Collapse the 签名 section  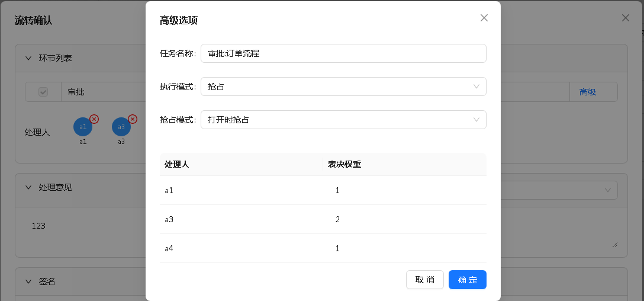point(28,281)
